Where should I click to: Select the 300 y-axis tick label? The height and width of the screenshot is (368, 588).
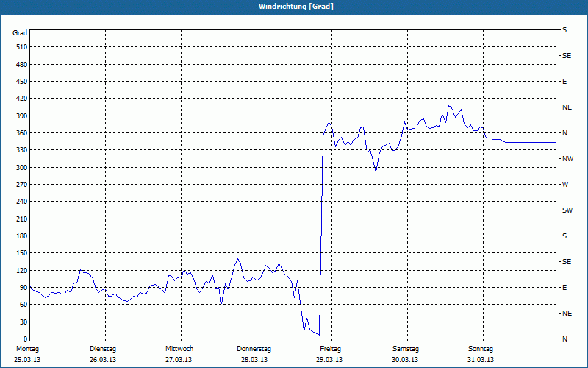pos(22,168)
